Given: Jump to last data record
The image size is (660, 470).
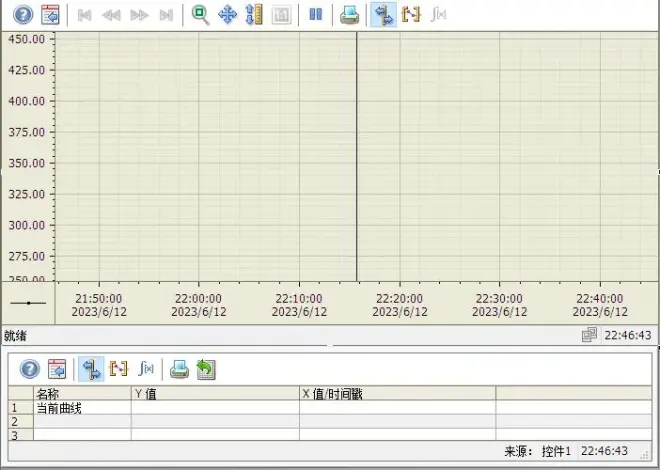Looking at the screenshot, I should (x=166, y=16).
